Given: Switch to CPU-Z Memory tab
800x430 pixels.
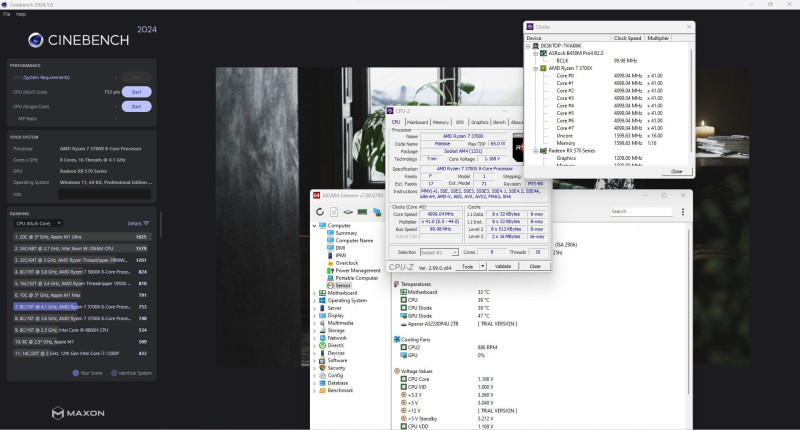Looking at the screenshot, I should click(441, 122).
